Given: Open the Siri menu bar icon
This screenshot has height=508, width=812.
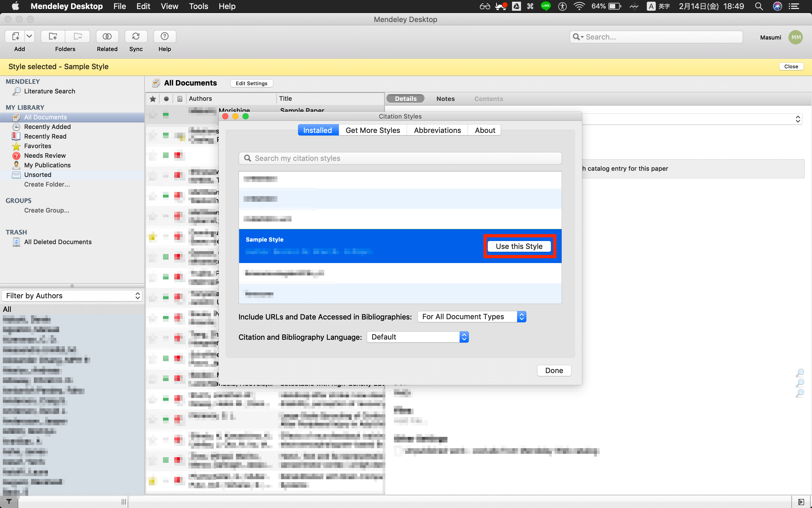Looking at the screenshot, I should coord(777,6).
